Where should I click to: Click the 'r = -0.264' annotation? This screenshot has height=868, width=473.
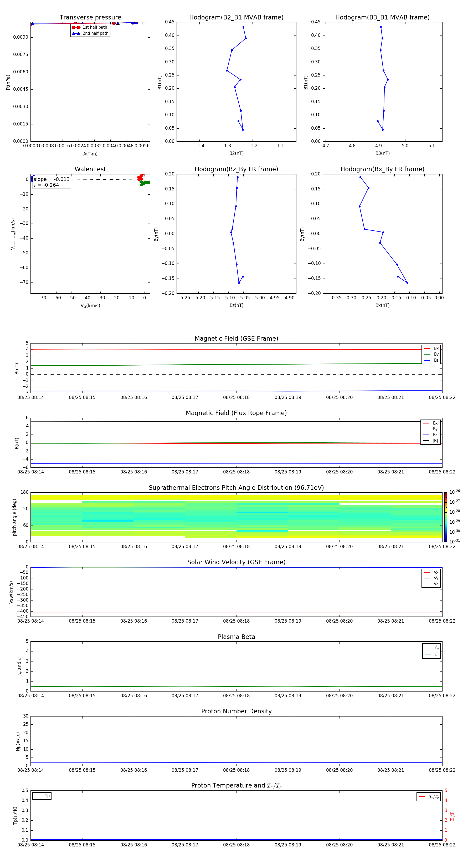click(47, 185)
